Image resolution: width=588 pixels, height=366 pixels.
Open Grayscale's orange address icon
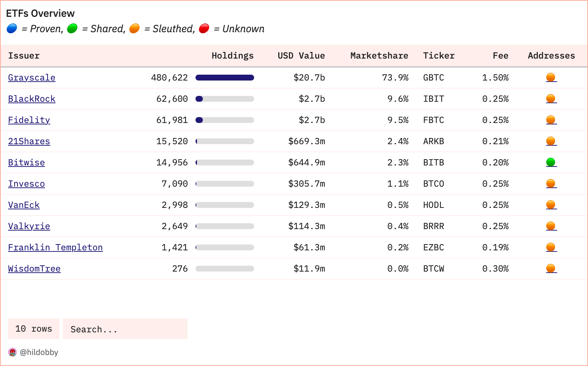(x=551, y=78)
